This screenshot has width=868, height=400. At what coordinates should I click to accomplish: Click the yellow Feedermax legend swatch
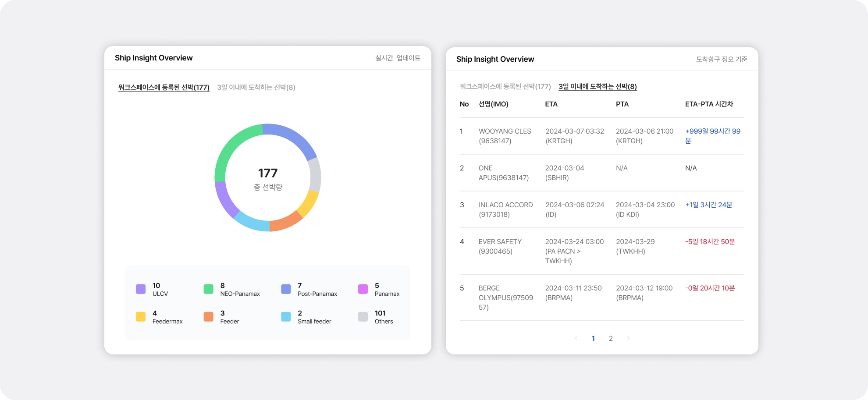pyautogui.click(x=141, y=317)
